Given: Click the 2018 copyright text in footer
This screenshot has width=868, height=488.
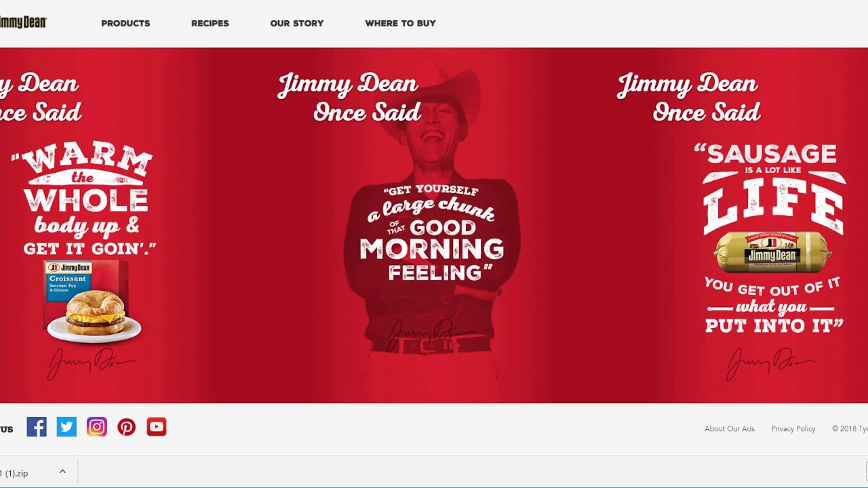Looking at the screenshot, I should pyautogui.click(x=850, y=428).
